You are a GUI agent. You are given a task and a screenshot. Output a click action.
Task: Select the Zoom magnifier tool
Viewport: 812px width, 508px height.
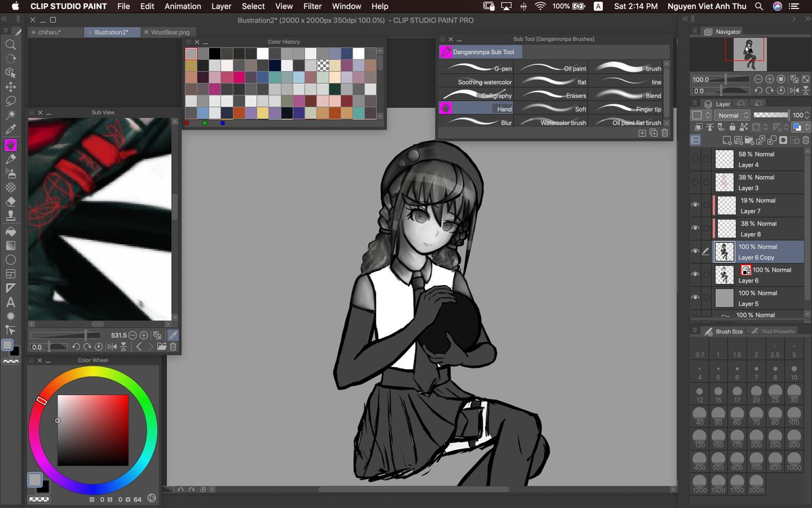[11, 44]
